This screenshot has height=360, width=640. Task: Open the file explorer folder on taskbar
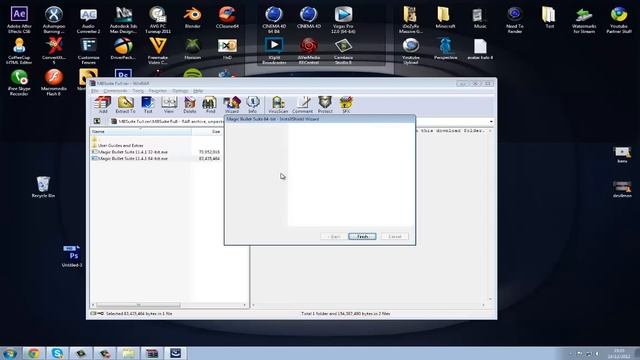[x=128, y=353]
